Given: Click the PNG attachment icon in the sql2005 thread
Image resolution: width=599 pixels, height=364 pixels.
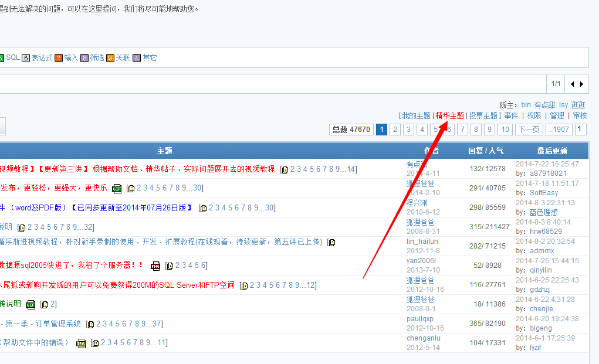Looking at the screenshot, I should (x=155, y=266).
